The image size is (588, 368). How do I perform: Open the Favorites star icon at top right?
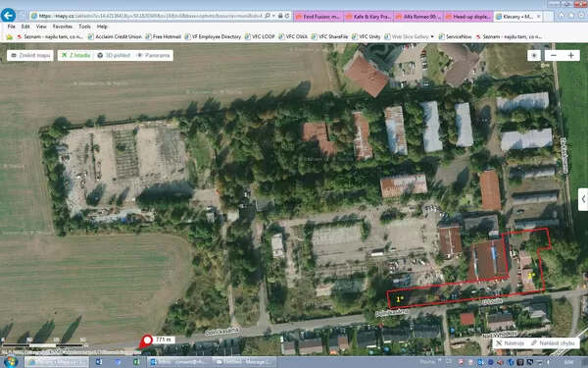[x=571, y=16]
